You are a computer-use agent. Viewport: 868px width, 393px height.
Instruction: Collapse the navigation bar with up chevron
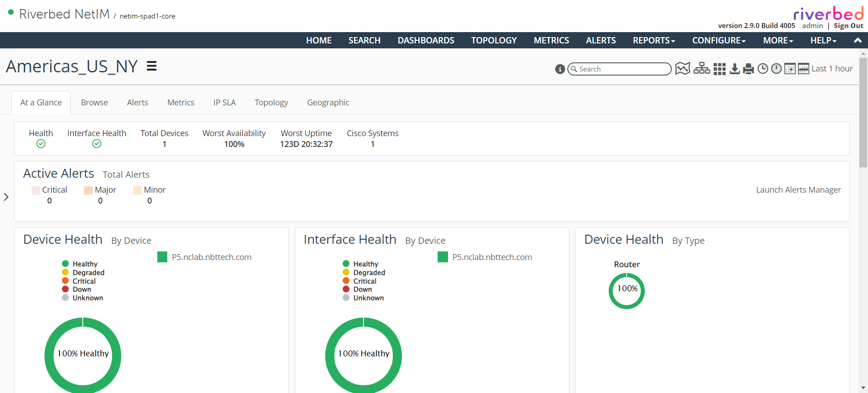click(x=857, y=40)
